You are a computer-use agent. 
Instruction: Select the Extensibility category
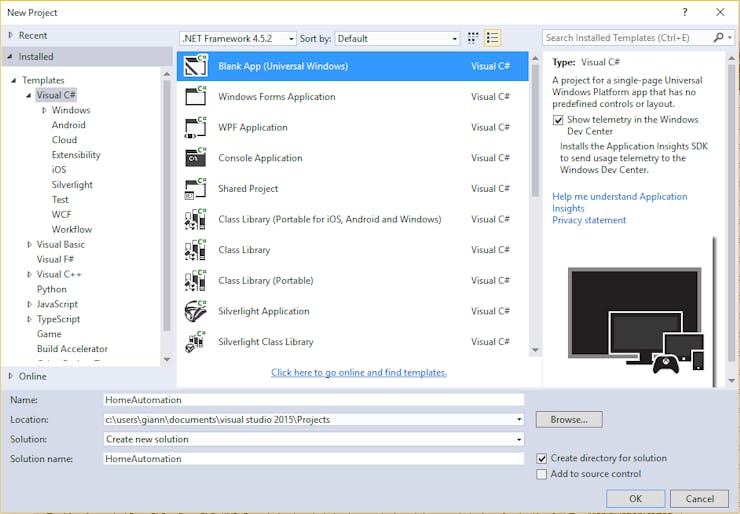tap(76, 155)
